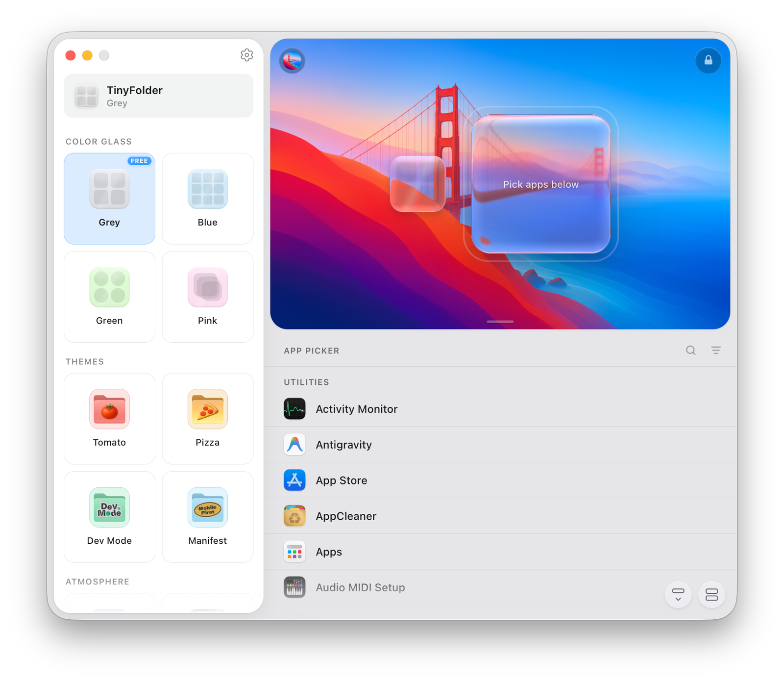Click the App Store app icon

(294, 480)
